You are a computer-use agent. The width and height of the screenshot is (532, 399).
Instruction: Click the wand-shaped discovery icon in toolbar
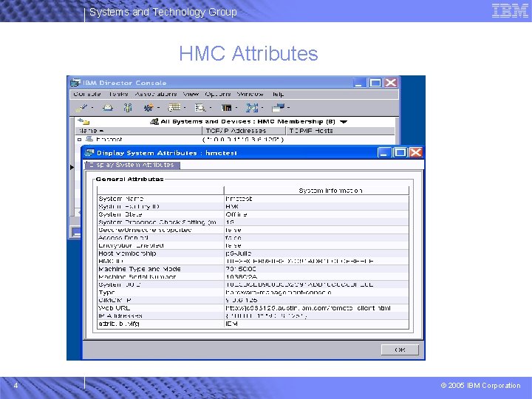[x=81, y=108]
